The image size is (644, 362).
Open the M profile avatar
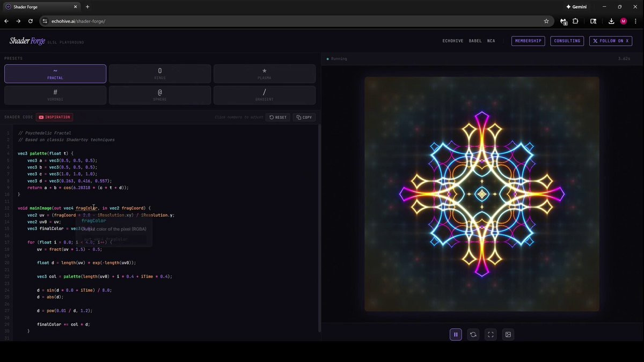(624, 21)
